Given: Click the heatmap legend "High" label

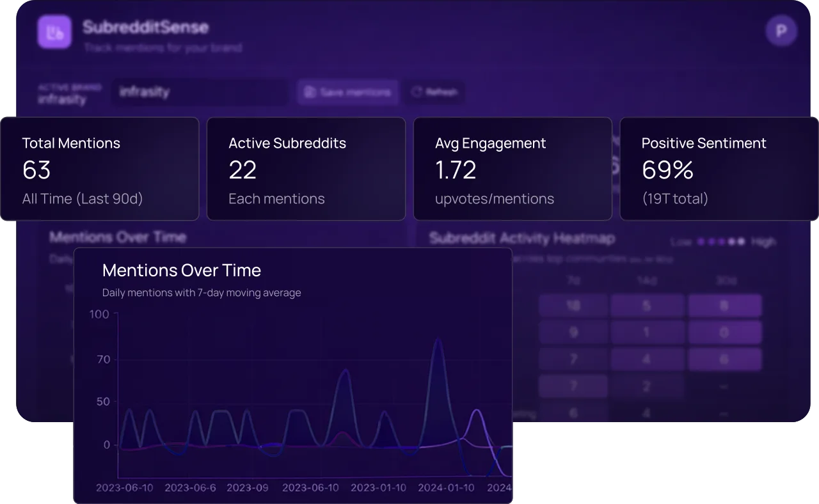Looking at the screenshot, I should pos(763,242).
